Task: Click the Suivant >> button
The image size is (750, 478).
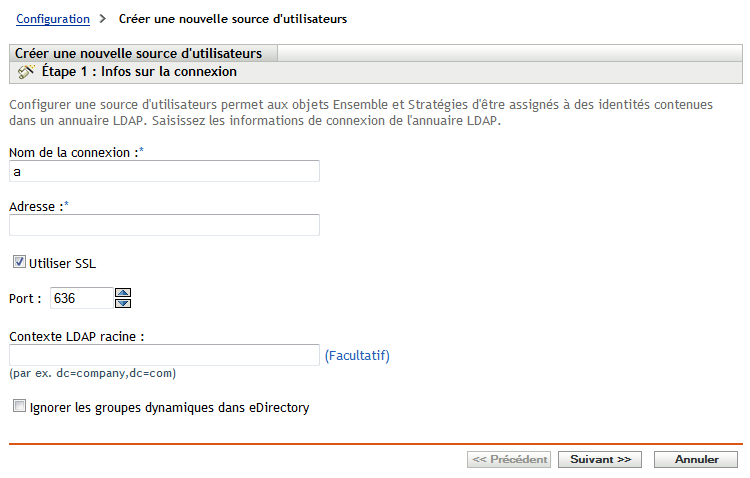Action: 599,460
